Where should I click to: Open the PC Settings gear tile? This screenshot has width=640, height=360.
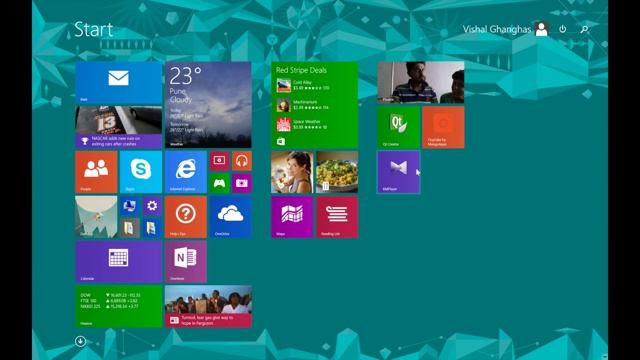[152, 206]
